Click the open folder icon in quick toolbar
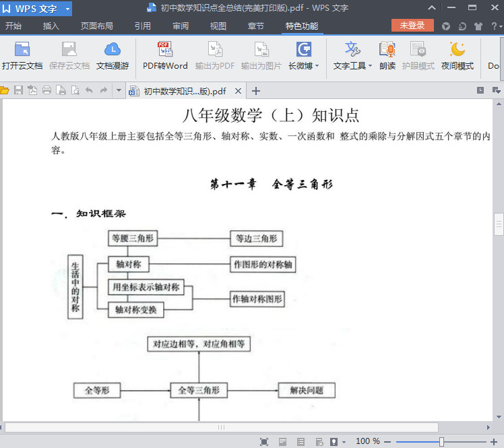Viewport: 504px width, 448px height. point(4,91)
